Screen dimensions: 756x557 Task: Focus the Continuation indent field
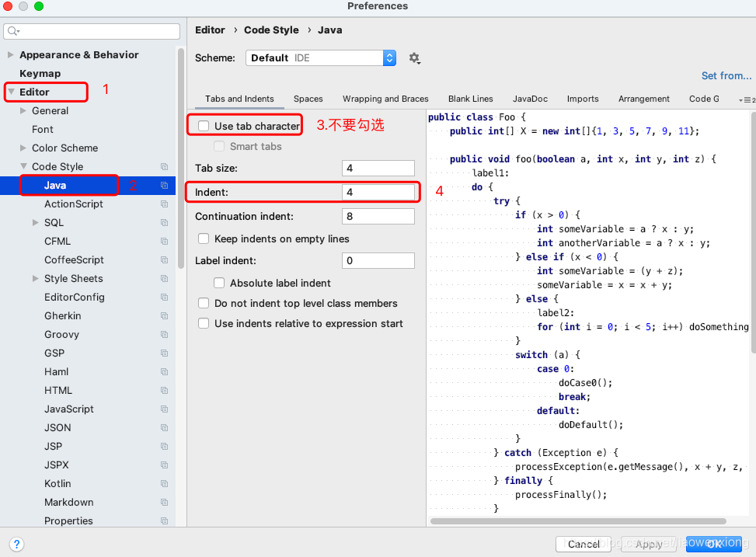[x=378, y=216]
